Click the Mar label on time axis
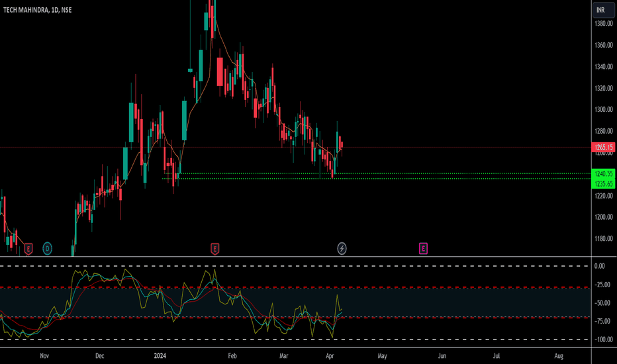617x364 pixels. (284, 356)
